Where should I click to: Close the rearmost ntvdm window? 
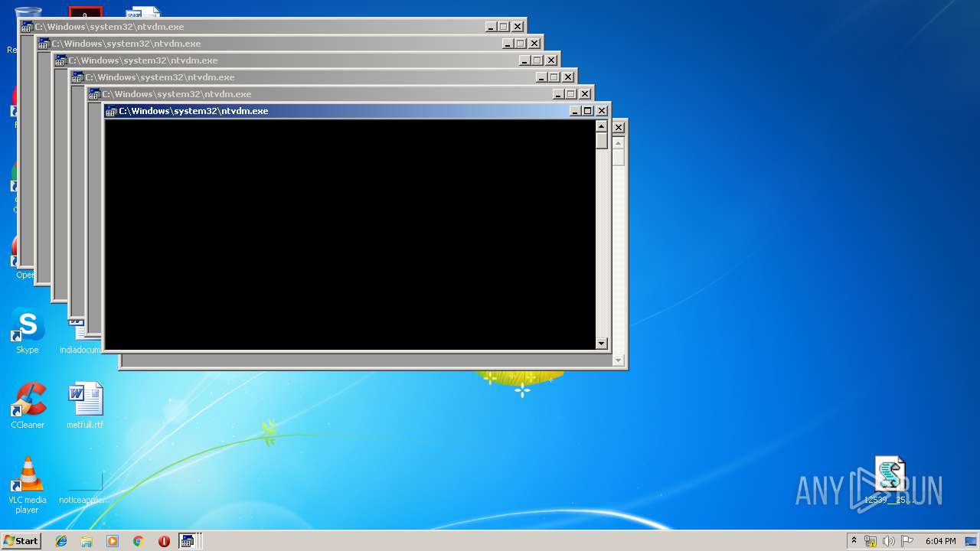pyautogui.click(x=518, y=27)
